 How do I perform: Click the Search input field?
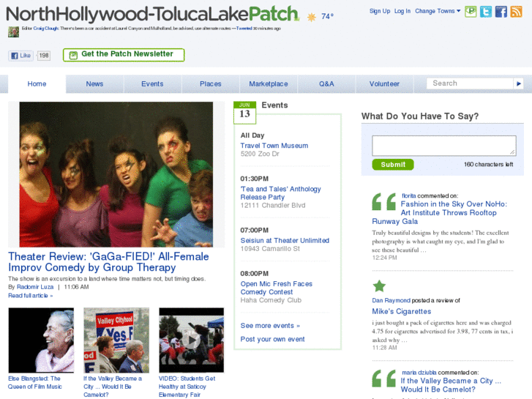[470, 83]
